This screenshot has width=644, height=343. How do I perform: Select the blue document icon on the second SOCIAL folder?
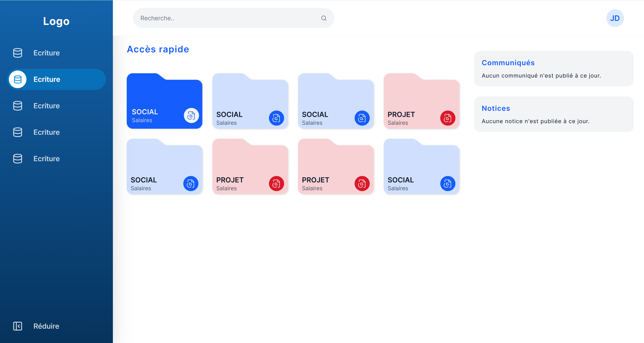tap(276, 118)
